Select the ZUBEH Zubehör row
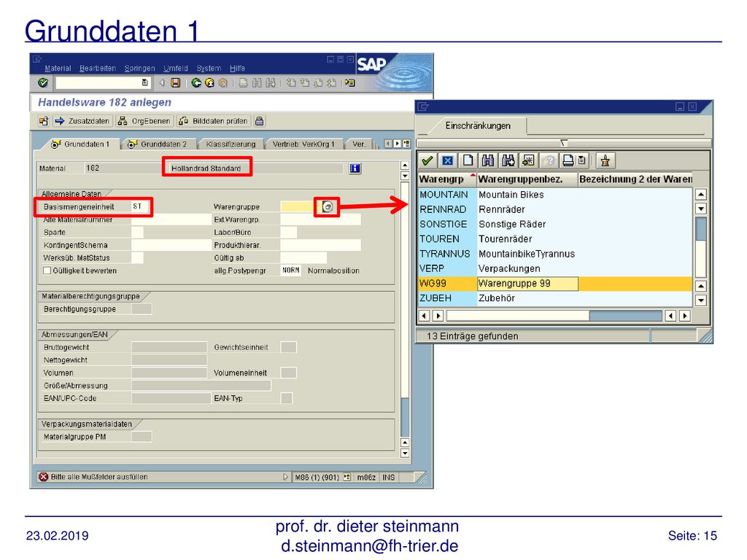The height and width of the screenshot is (560, 747). click(x=555, y=298)
